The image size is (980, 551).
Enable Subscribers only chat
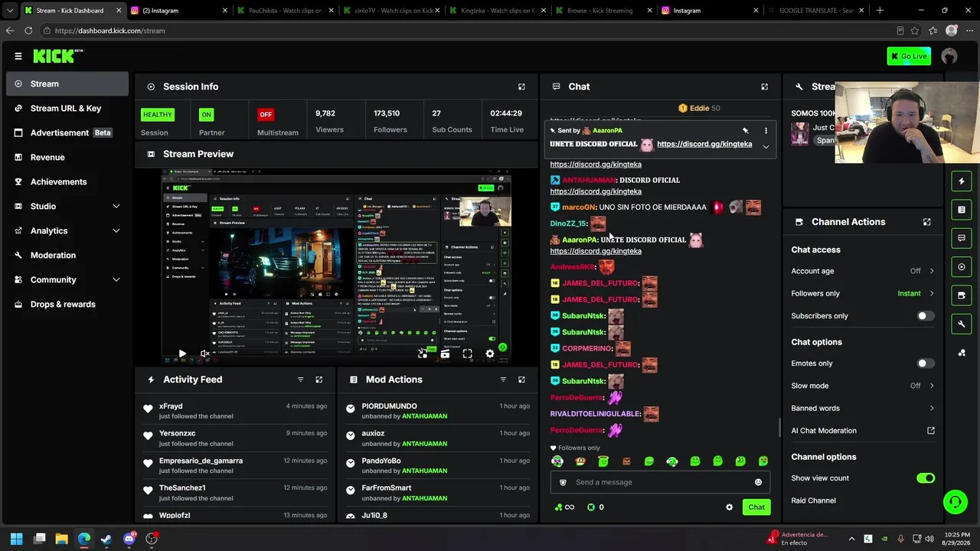925,316
